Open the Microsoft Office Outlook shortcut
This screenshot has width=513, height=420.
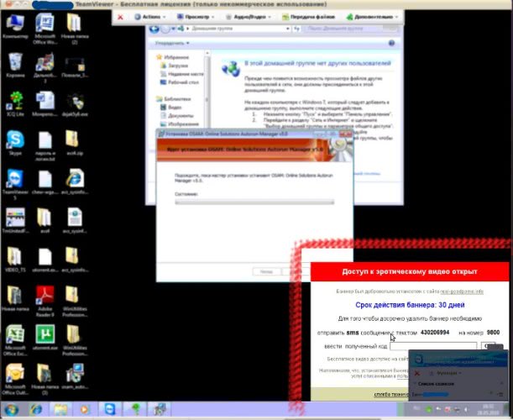click(15, 379)
